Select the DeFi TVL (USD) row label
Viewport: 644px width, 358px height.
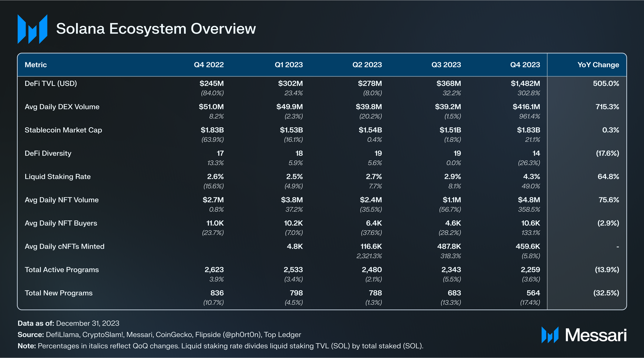pyautogui.click(x=51, y=83)
